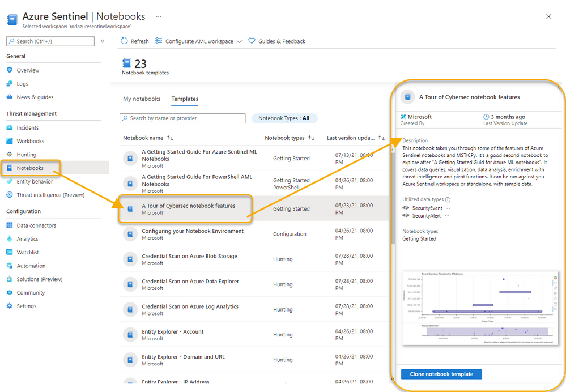Screen dimensions: 566x392
Task: Collapse the search sidebar panel
Action: tap(103, 41)
